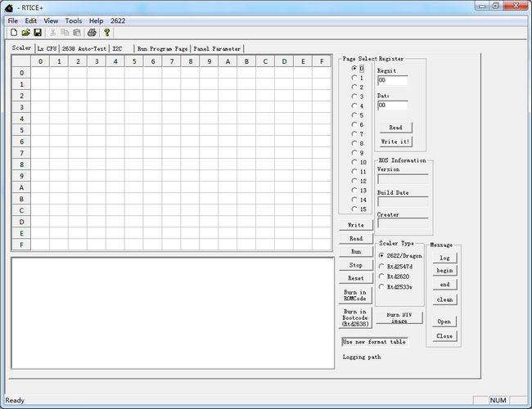
Task: Click the clean message button
Action: [444, 299]
